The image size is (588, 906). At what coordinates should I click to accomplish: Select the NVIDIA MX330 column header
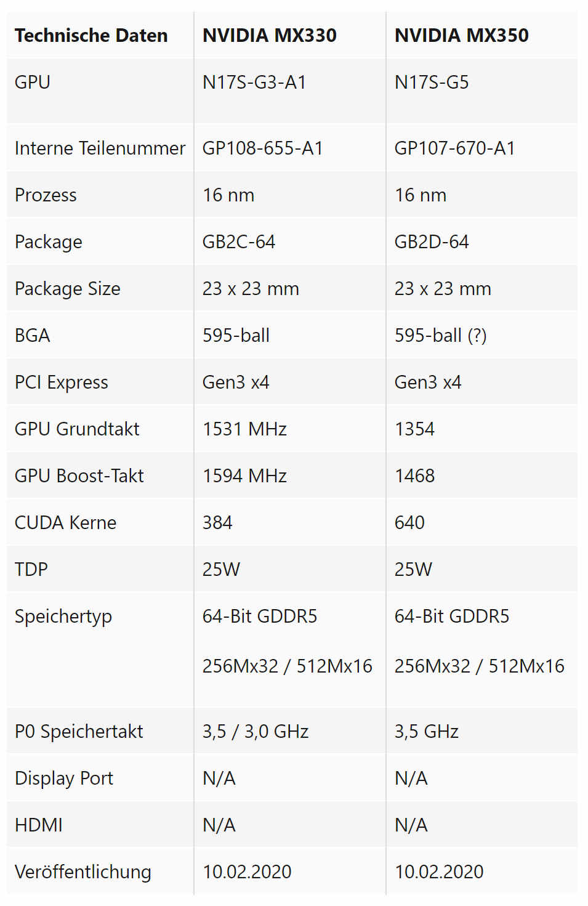coord(270,36)
